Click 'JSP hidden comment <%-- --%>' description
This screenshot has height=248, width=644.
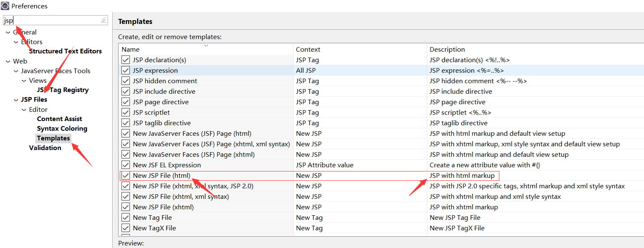click(478, 81)
